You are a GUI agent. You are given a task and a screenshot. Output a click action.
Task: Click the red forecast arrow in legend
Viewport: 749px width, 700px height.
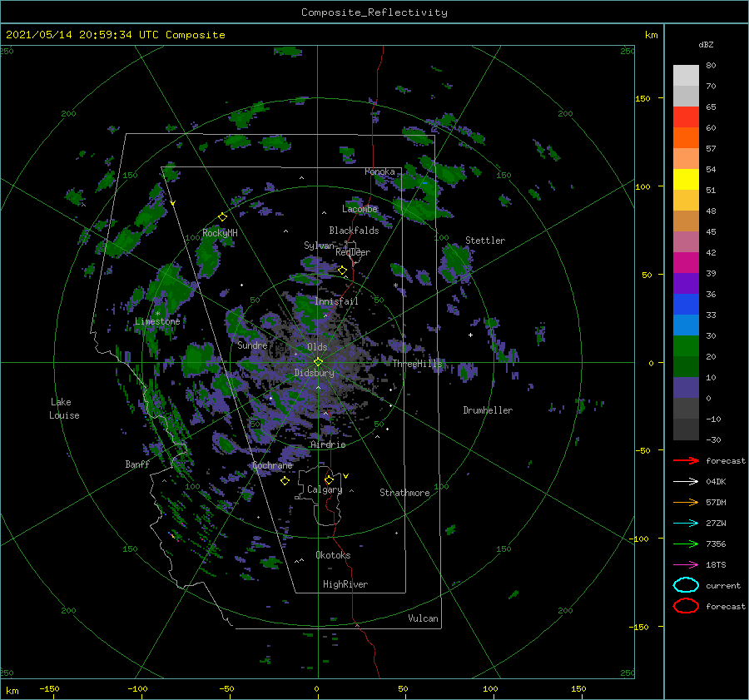(x=686, y=460)
